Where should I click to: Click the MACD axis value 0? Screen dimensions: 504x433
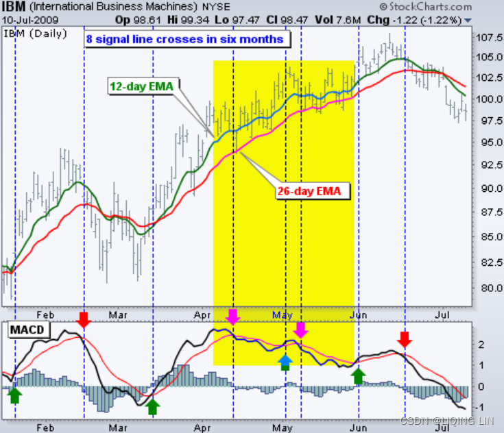[481, 386]
